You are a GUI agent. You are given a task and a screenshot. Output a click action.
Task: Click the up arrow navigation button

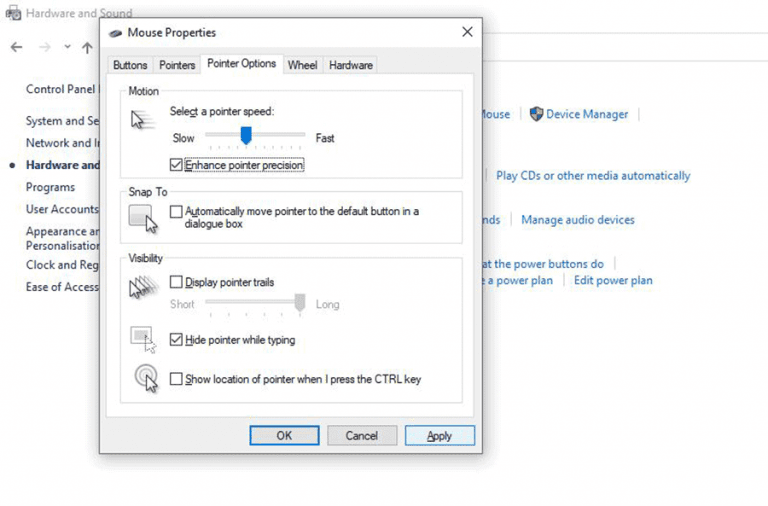(87, 47)
